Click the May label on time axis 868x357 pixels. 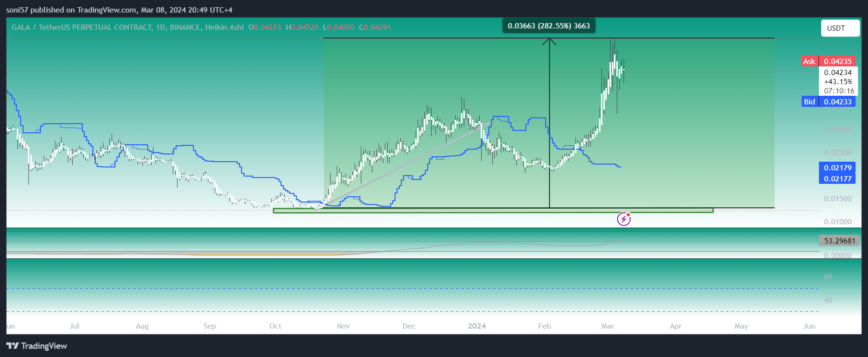741,326
